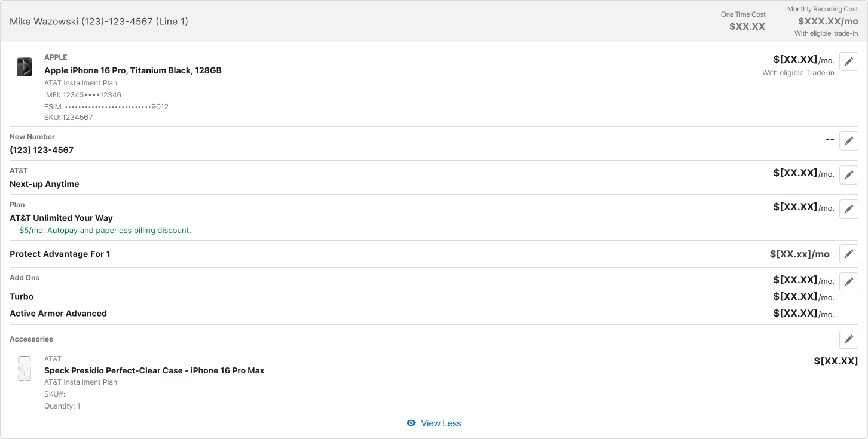Open the Speck case thumbnail image
Screen dimensions: 868x439
24,369
